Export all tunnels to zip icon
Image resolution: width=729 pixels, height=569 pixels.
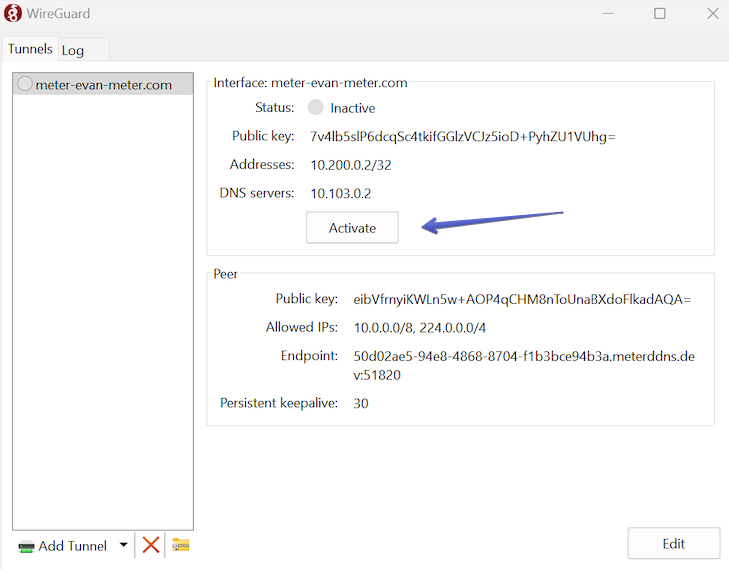181,545
